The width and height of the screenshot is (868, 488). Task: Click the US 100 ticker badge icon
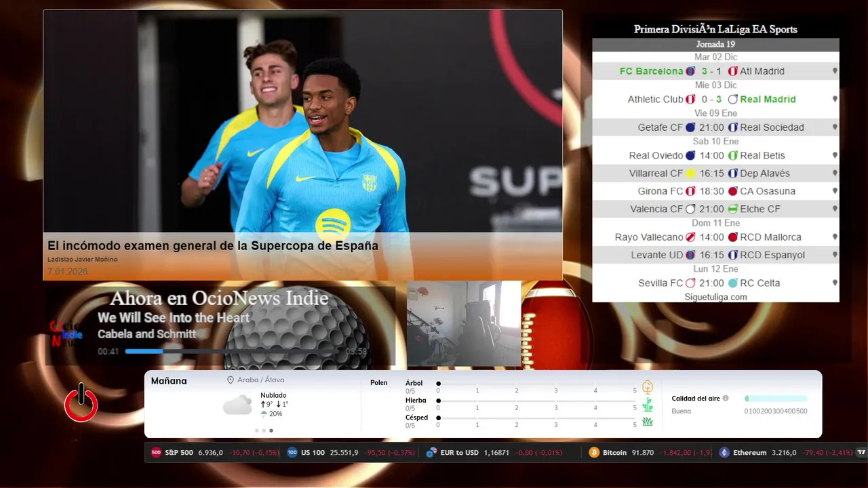point(292,453)
